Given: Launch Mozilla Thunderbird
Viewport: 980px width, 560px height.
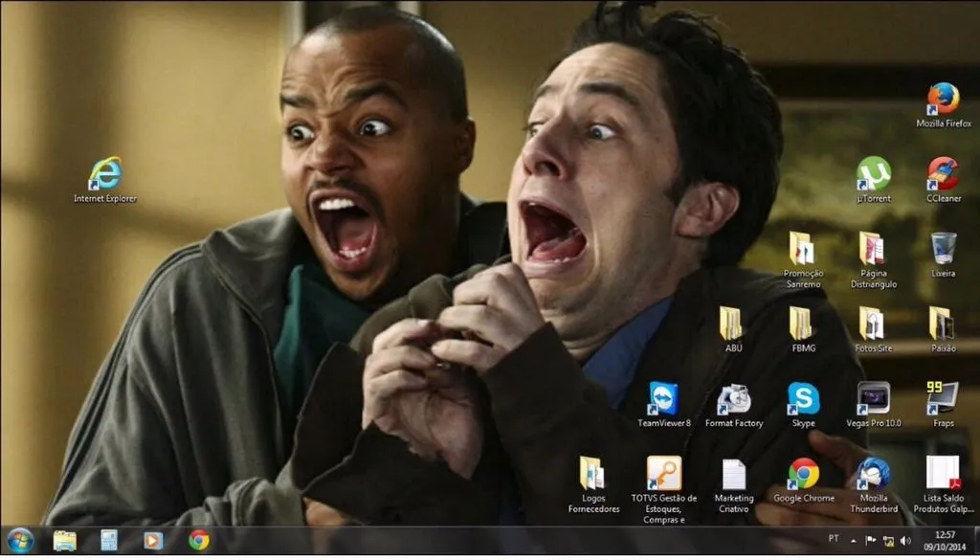Looking at the screenshot, I should pos(873,477).
